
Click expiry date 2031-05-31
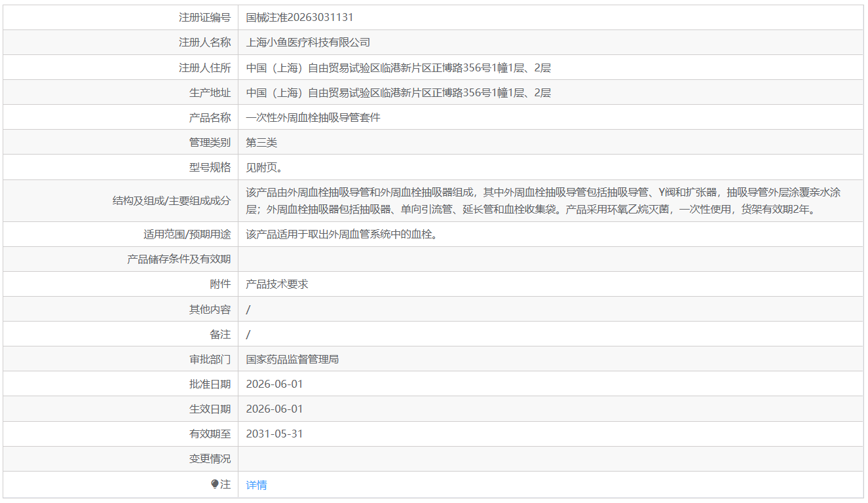[x=274, y=434]
